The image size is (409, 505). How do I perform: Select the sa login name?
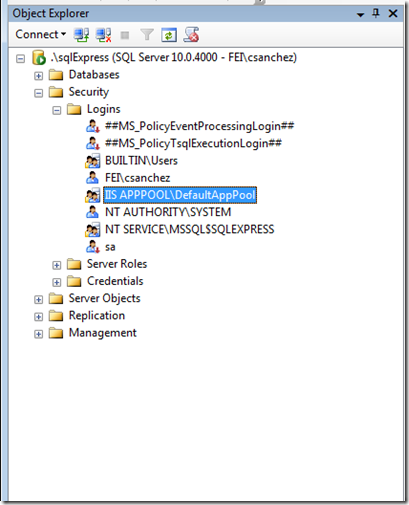110,247
